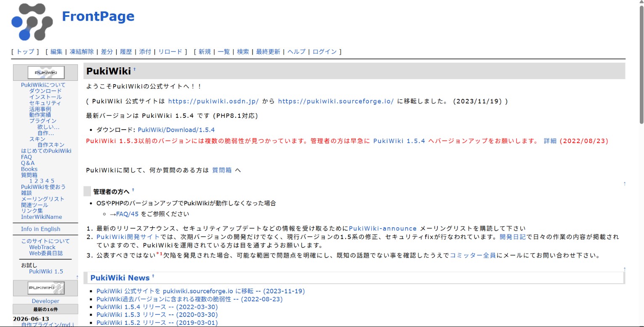The image size is (644, 327).
Task: Open セキュリティ in the sidebar
Action: point(45,103)
